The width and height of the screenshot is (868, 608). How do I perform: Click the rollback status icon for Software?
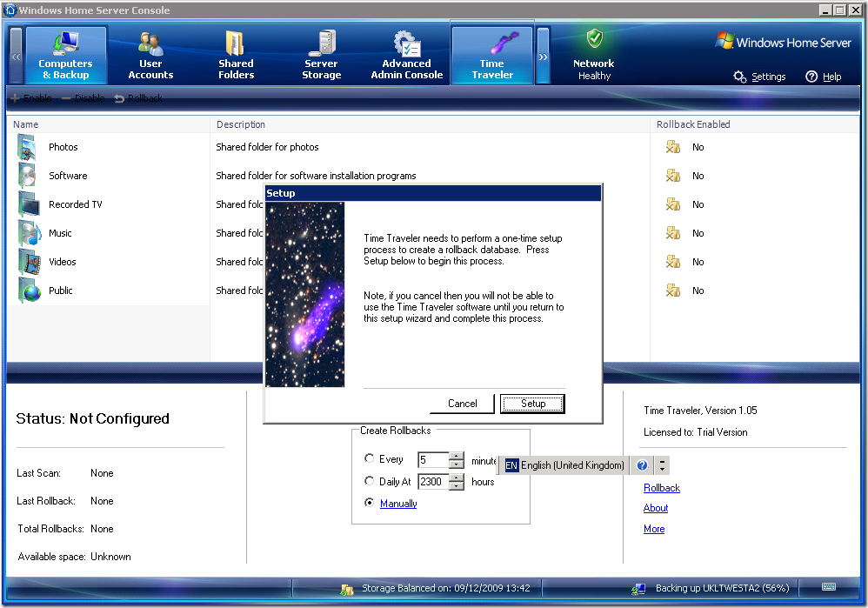point(672,176)
